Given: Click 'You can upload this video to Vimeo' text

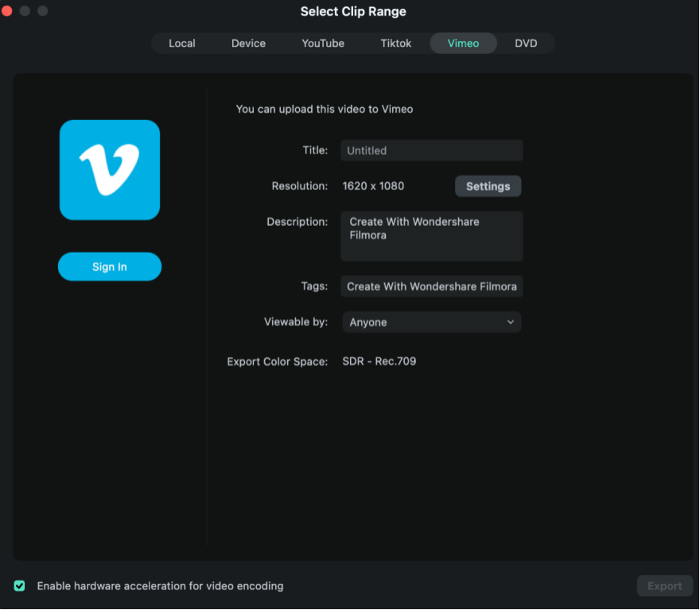Looking at the screenshot, I should point(324,109).
